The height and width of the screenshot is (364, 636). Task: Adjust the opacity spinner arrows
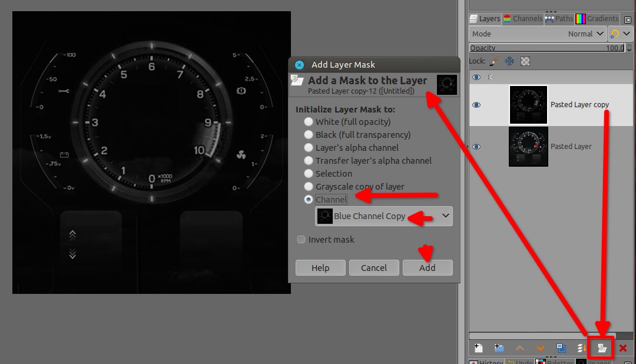click(x=629, y=48)
